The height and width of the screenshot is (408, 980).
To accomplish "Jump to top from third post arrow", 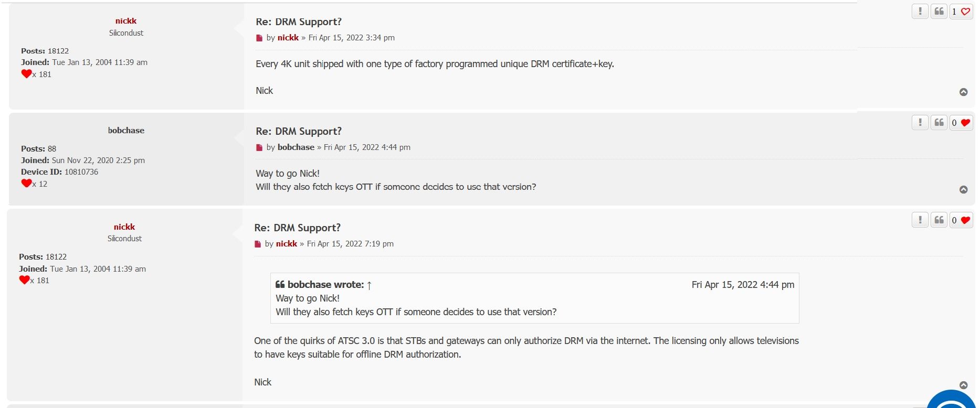I will click(964, 385).
